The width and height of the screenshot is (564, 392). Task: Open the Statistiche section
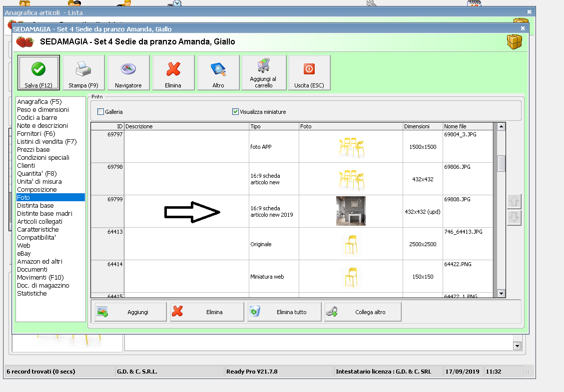point(32,294)
